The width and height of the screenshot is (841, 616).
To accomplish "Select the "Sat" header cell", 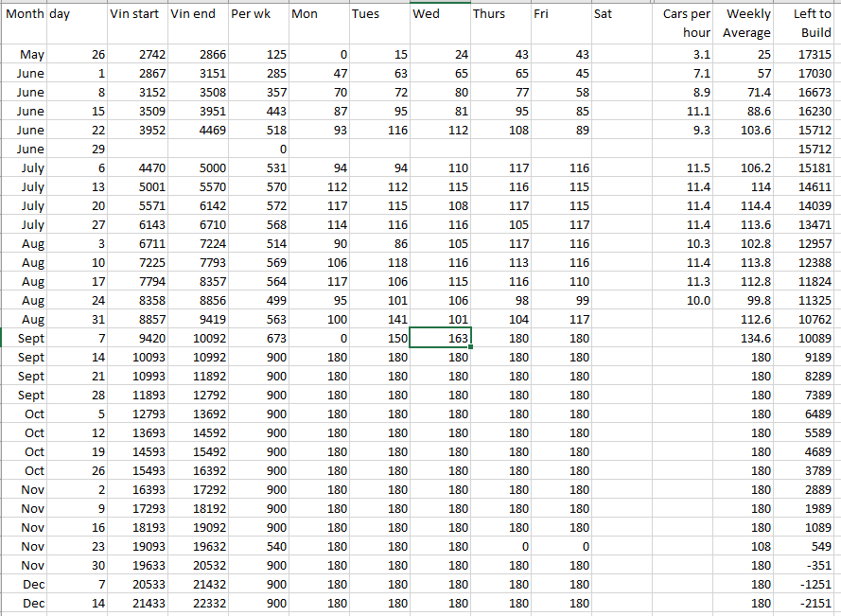I will (x=622, y=15).
